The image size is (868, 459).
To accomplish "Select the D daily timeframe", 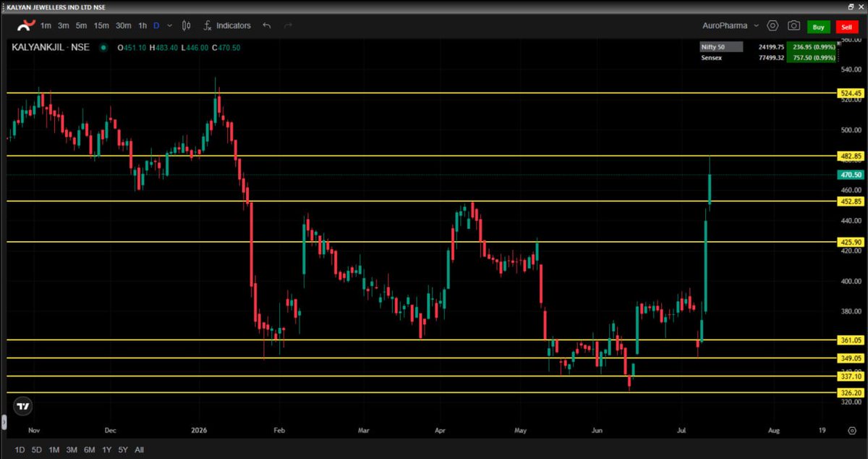I will point(156,25).
